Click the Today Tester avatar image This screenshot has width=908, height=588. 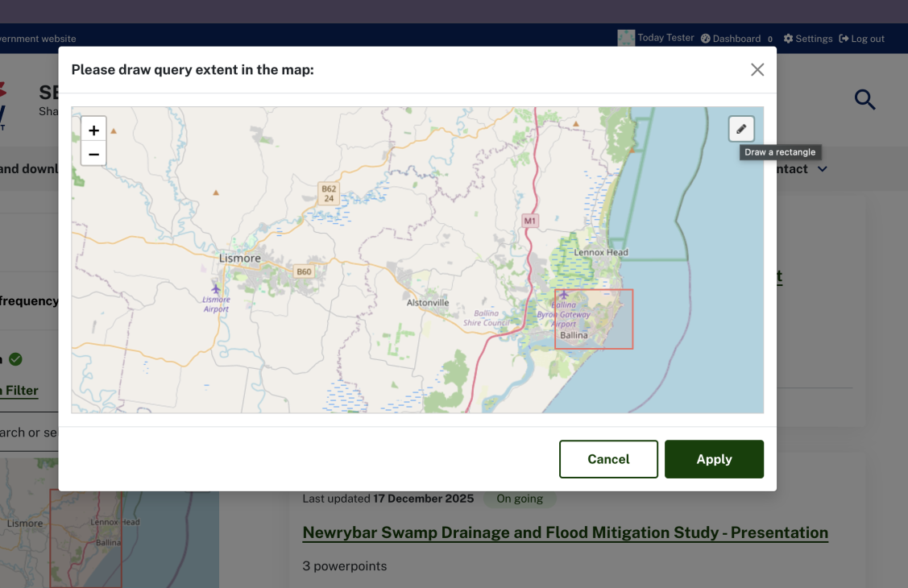click(626, 38)
